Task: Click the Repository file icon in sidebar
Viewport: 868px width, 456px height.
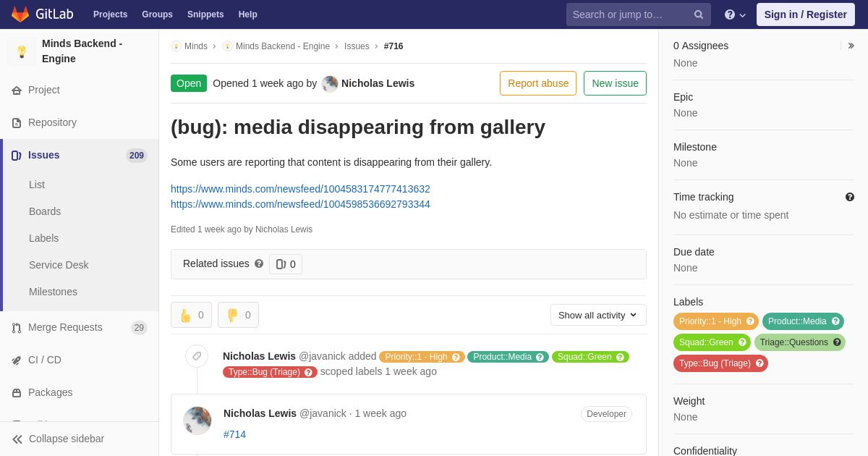Action: (x=17, y=123)
